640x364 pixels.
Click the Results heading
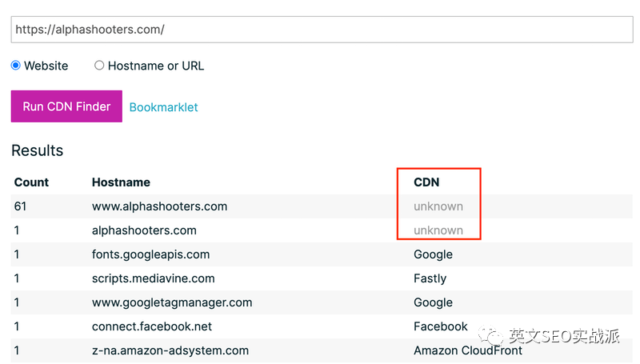pyautogui.click(x=37, y=150)
